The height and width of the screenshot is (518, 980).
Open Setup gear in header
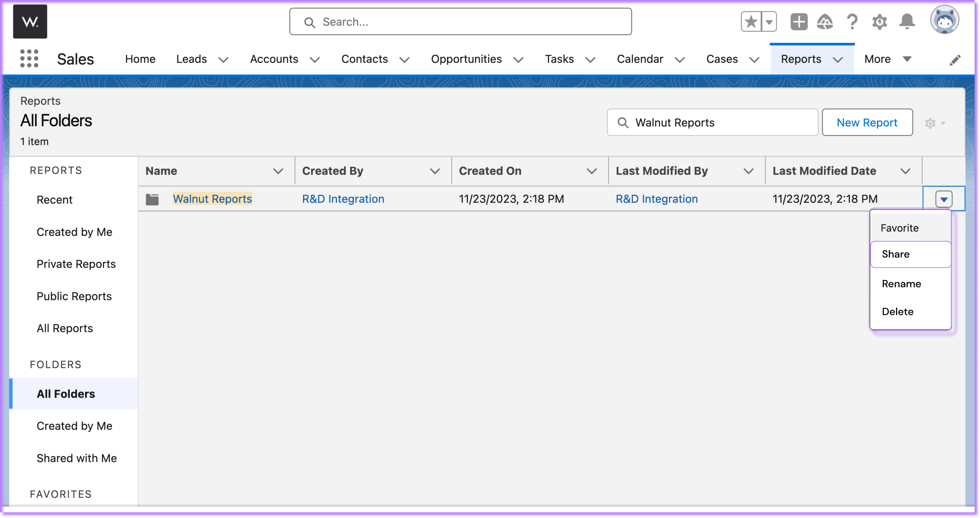(879, 22)
